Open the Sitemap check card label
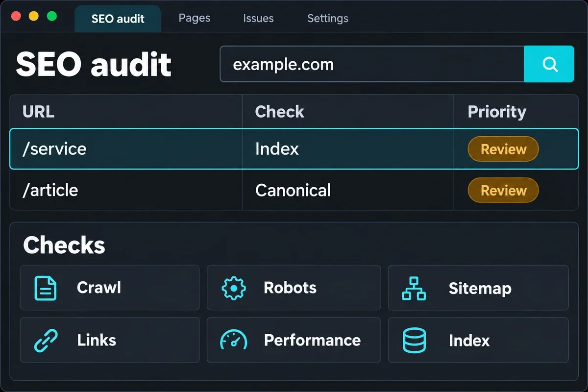Image resolution: width=588 pixels, height=392 pixels. pyautogui.click(x=480, y=288)
